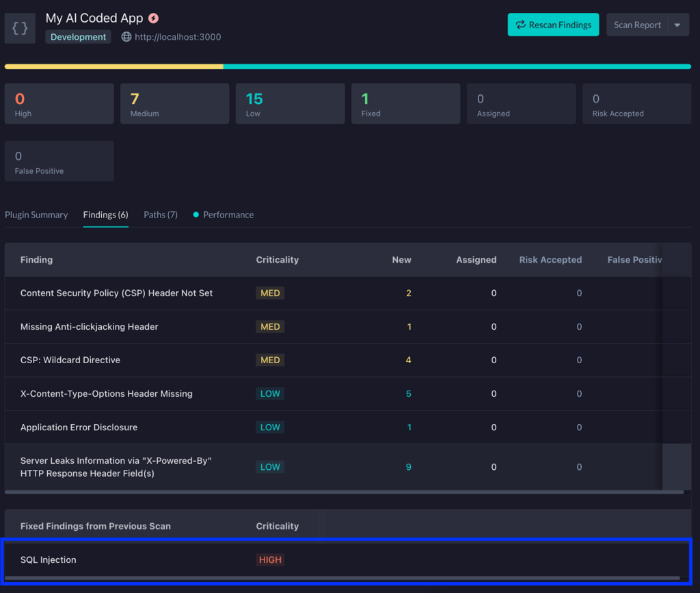
Task: Select the Findings (6) tab
Action: [105, 214]
